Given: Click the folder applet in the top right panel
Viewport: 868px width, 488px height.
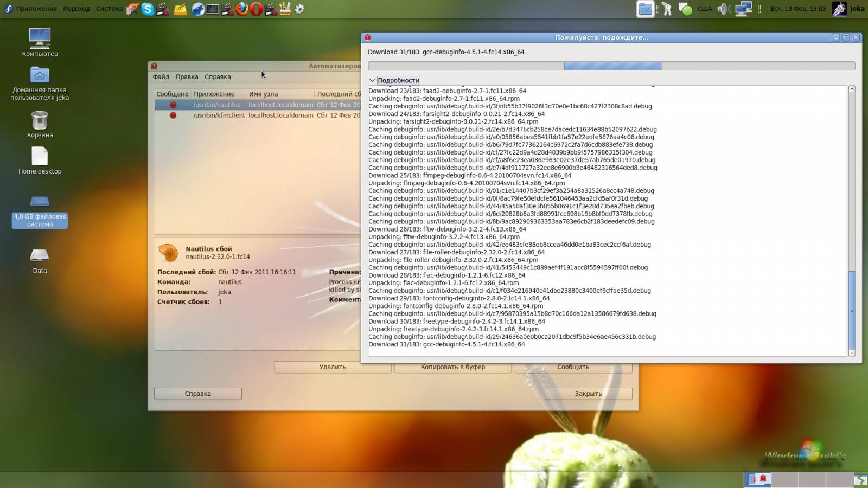Looking at the screenshot, I should click(x=645, y=9).
